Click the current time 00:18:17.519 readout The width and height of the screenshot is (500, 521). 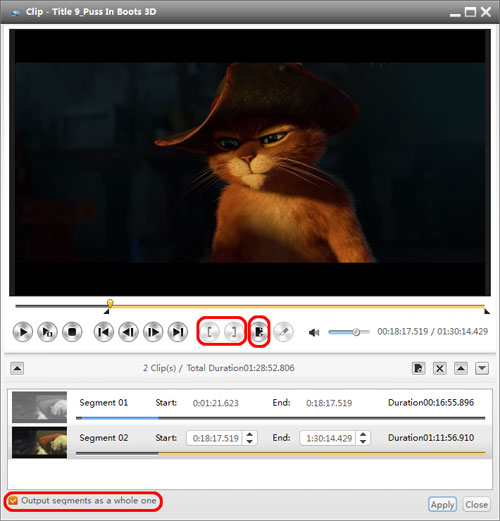click(403, 332)
